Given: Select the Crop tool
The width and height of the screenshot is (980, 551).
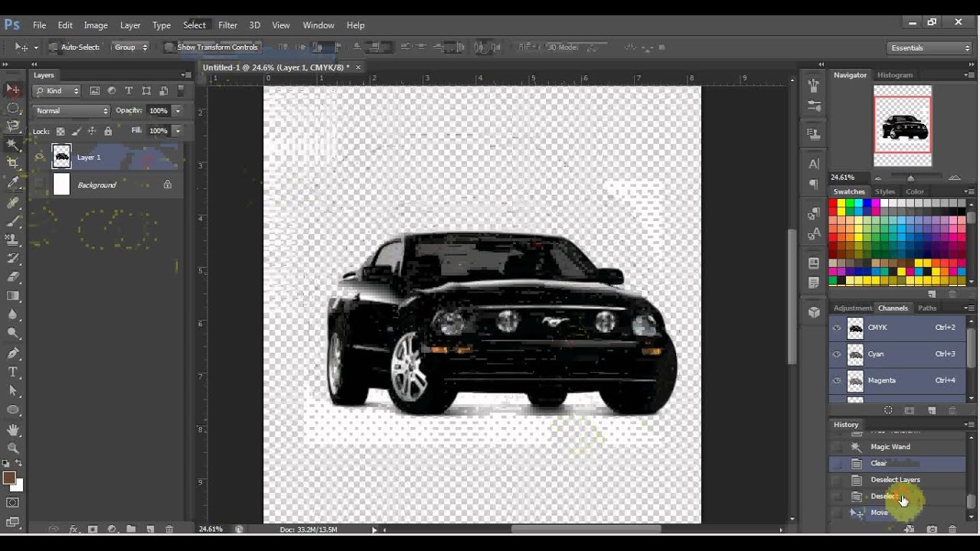Looking at the screenshot, I should [13, 163].
